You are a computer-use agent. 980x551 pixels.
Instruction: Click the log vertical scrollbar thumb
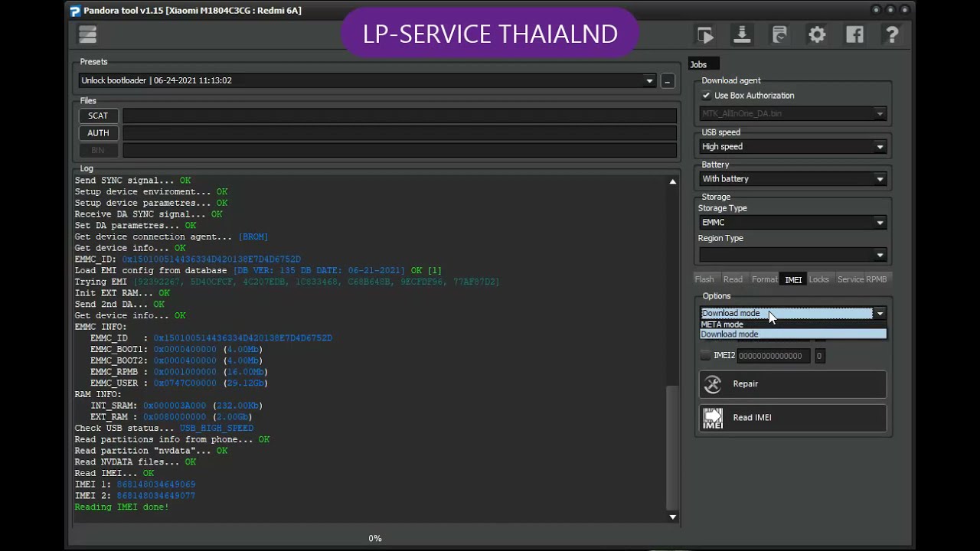(672, 448)
